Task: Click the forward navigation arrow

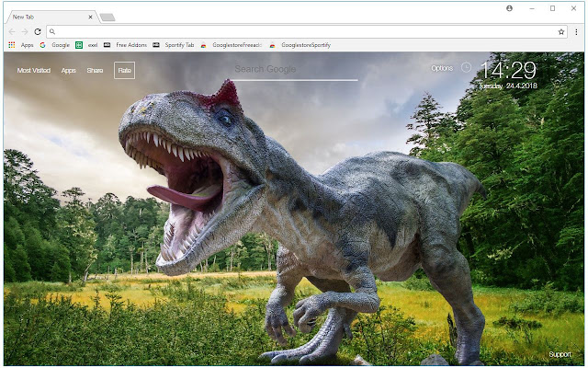Action: pyautogui.click(x=25, y=32)
